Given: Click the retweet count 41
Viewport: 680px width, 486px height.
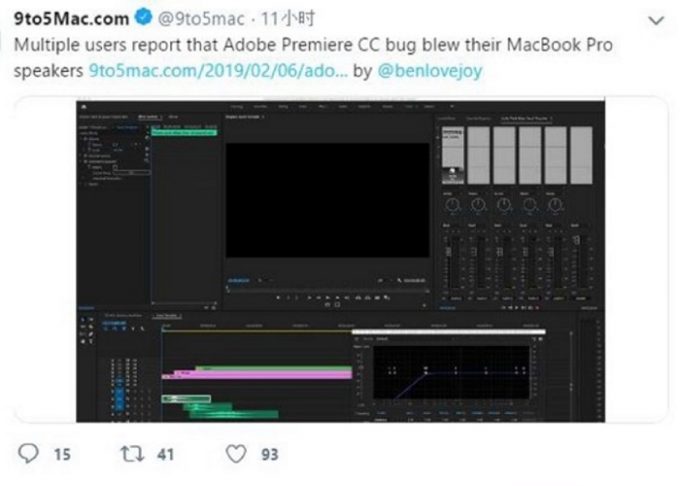Looking at the screenshot, I should pyautogui.click(x=165, y=454).
